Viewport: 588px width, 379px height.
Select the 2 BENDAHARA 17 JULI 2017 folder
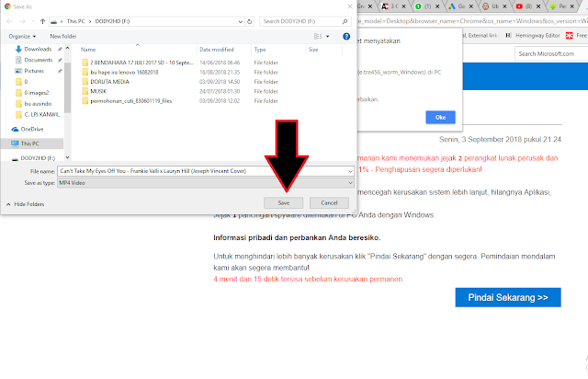click(138, 63)
